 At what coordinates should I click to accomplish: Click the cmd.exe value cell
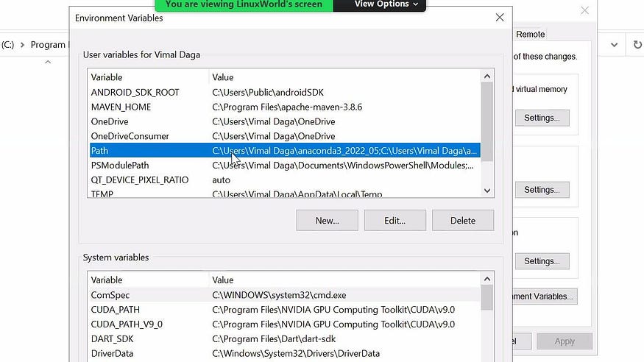(279, 295)
